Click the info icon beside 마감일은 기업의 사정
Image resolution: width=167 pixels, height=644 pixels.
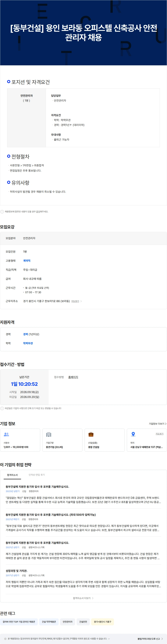2,408
